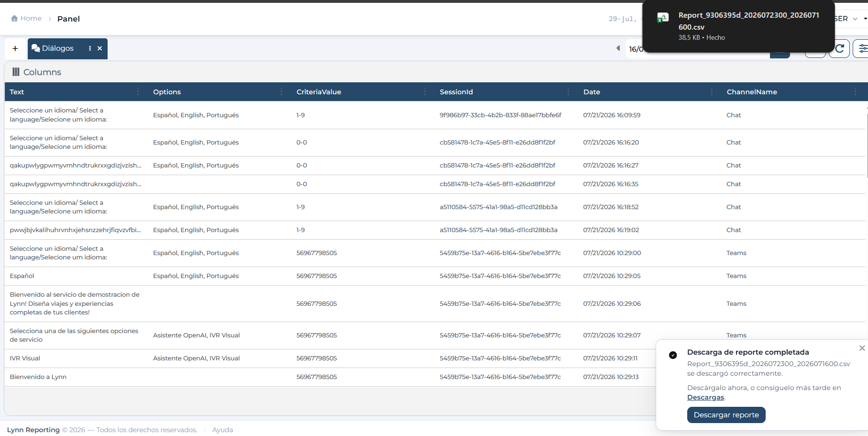Sort by the Date column header
The image size is (868, 436).
tap(592, 92)
